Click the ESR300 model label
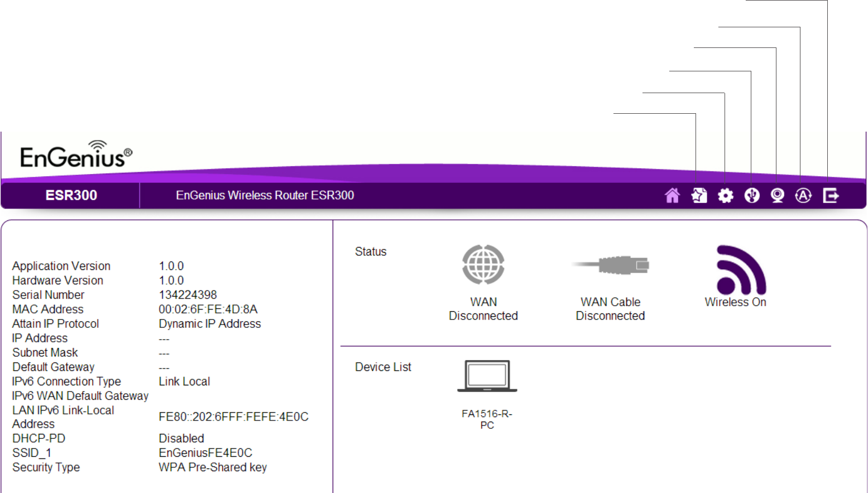This screenshot has height=493, width=868. (x=71, y=195)
